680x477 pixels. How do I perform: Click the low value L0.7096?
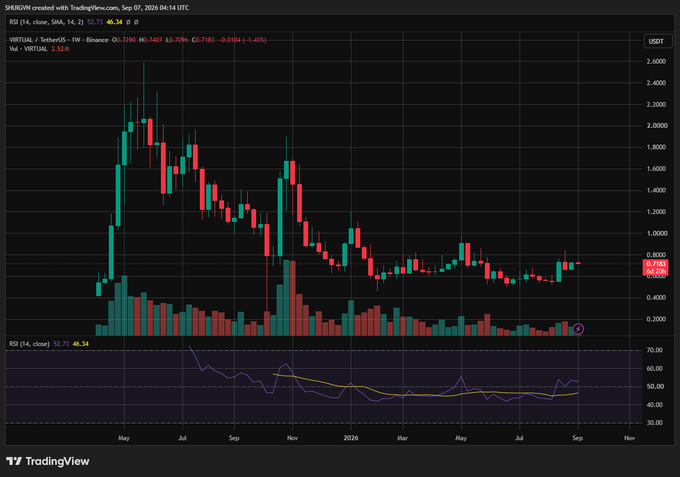[x=177, y=40]
